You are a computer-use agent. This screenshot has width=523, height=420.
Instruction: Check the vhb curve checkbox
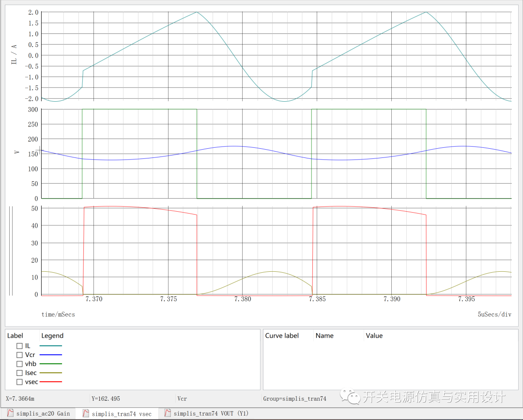tap(20, 364)
